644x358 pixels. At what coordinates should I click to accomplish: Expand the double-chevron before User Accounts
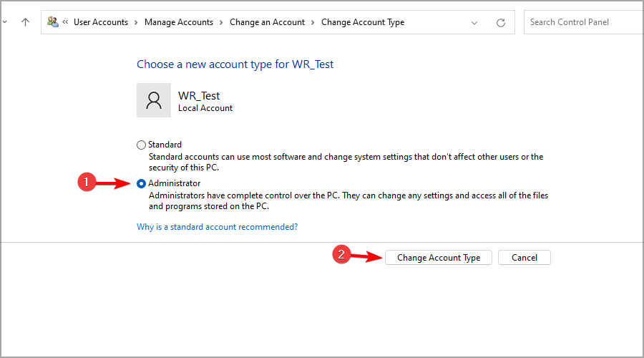pos(66,22)
